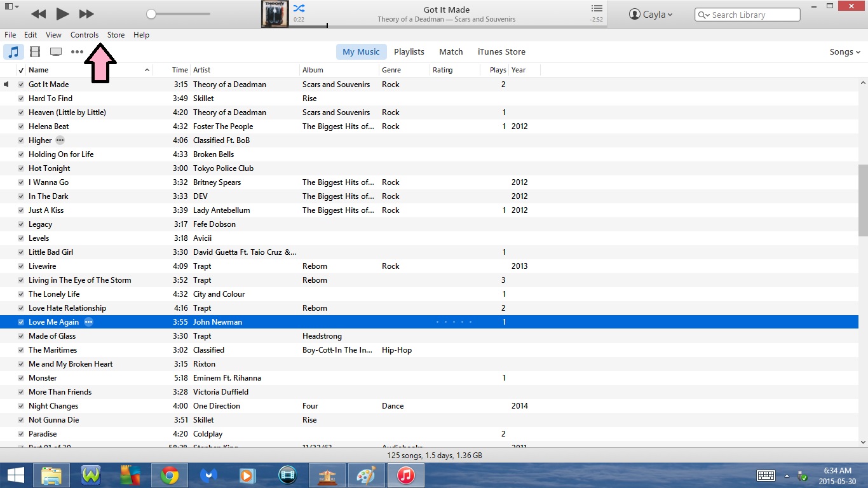This screenshot has height=488, width=868.
Task: Open the Paint palette taskbar icon
Action: point(367,475)
